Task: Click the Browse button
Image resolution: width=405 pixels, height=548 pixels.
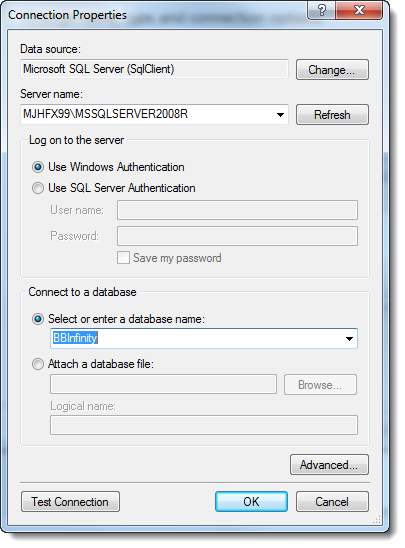Action: tap(320, 385)
